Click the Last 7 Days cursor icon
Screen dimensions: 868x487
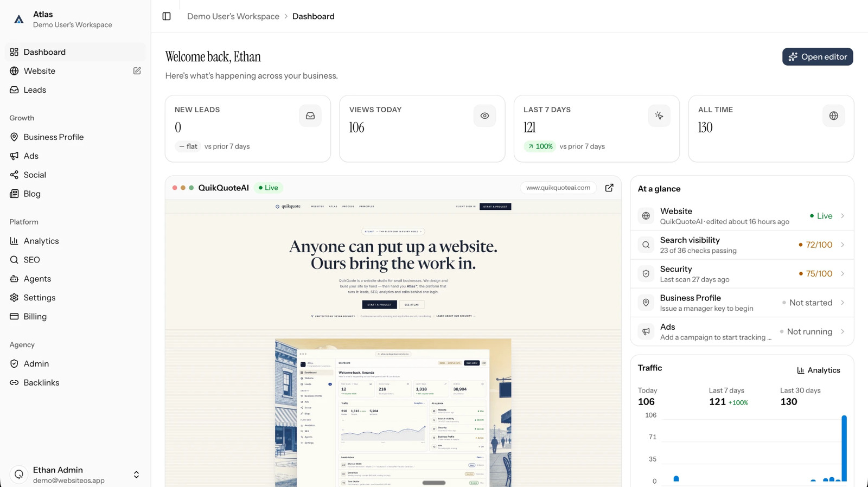659,116
